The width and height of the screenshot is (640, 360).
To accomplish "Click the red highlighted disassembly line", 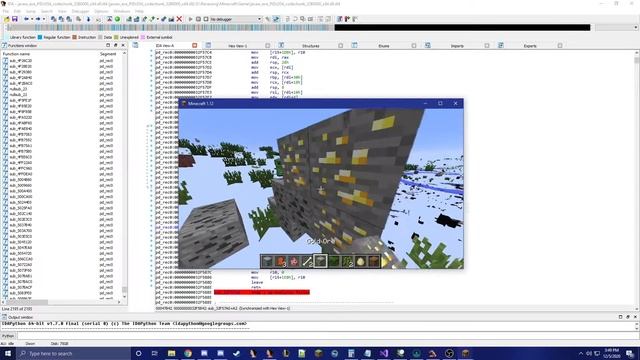I will click(x=262, y=292).
